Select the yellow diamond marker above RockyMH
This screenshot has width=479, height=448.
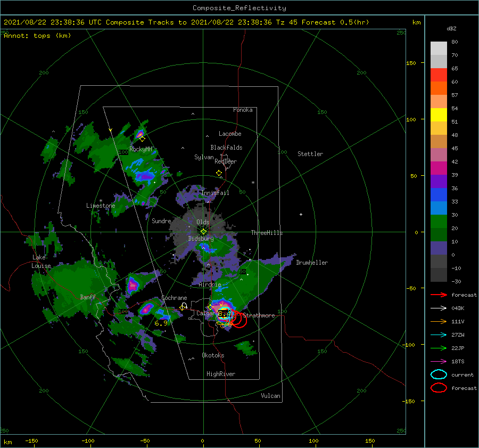(x=142, y=139)
